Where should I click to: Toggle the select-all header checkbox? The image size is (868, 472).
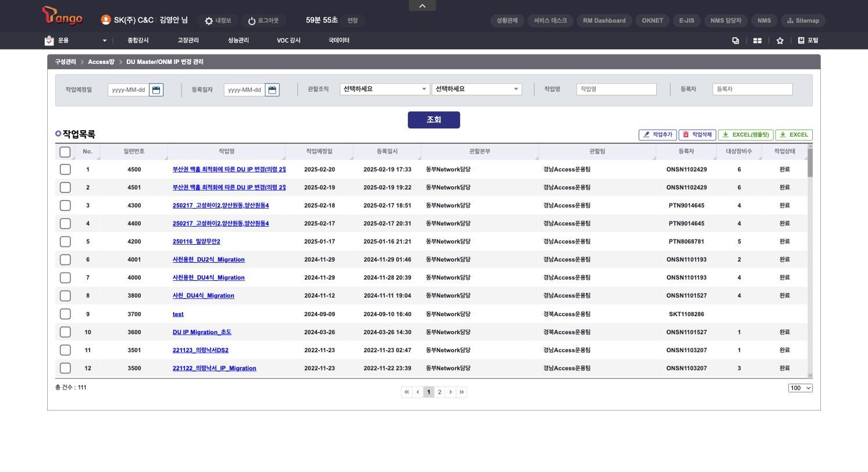tap(65, 152)
